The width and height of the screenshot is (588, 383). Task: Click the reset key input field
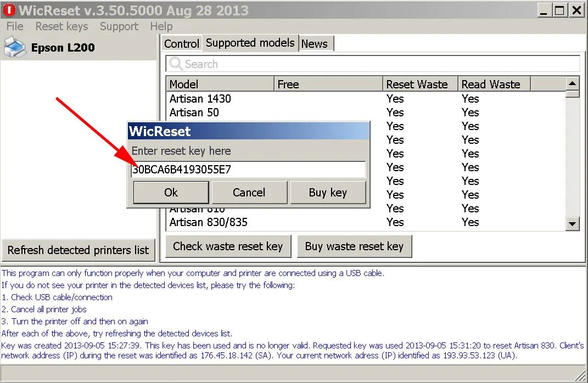tap(248, 170)
